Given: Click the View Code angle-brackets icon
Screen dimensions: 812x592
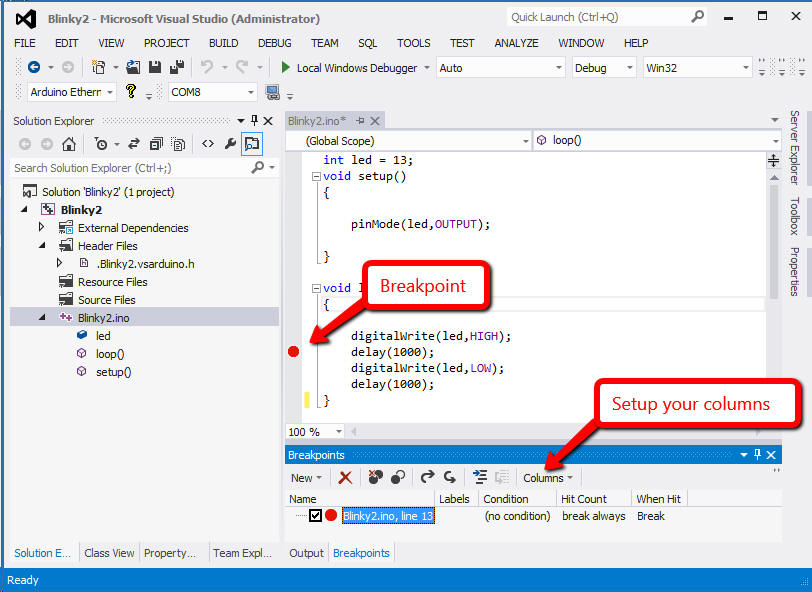Looking at the screenshot, I should (208, 144).
